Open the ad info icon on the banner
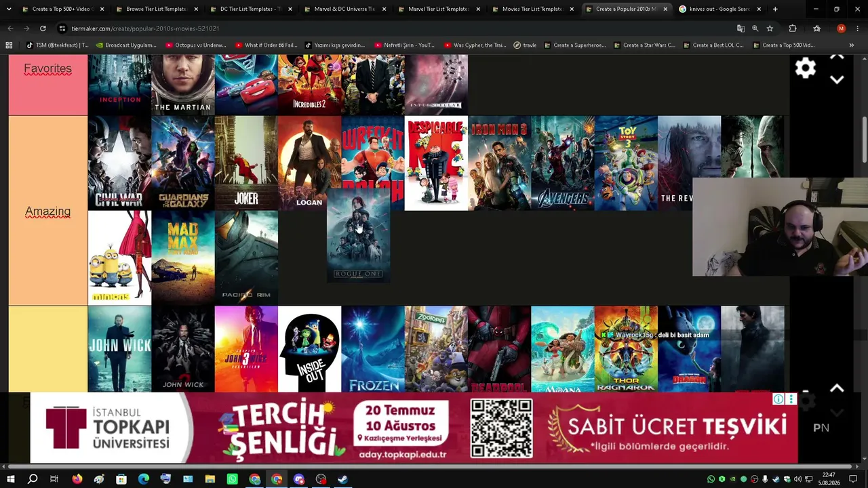This screenshot has width=868, height=488. [778, 399]
